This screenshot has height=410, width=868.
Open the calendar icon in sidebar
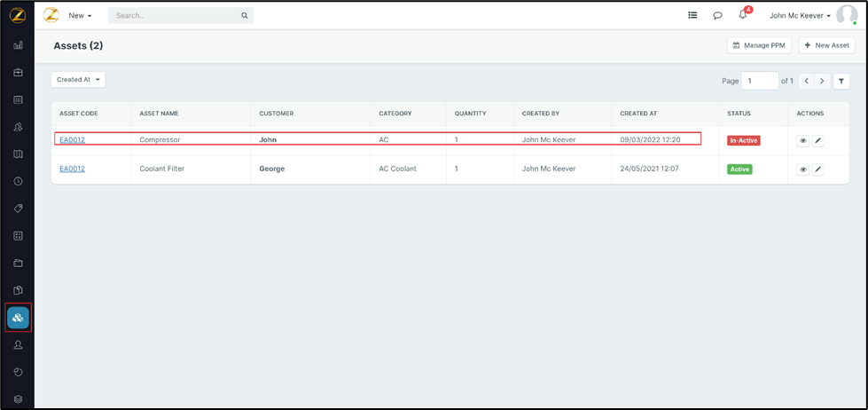tap(18, 99)
